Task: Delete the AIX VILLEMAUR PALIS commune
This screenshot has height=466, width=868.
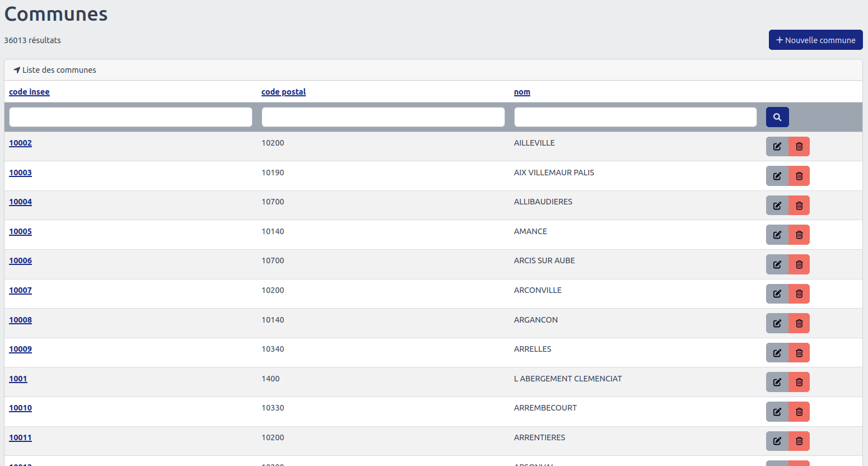Action: (799, 176)
